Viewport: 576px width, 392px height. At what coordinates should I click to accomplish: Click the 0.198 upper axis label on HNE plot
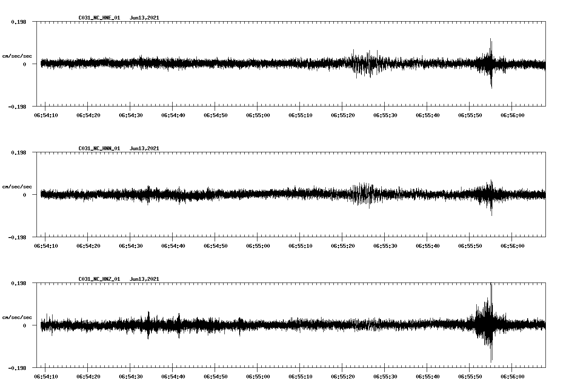point(18,22)
